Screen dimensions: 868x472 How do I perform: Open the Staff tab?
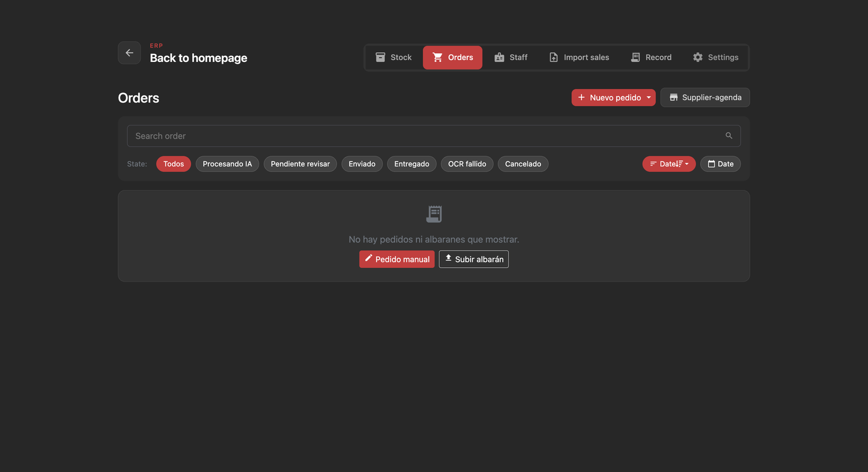pos(511,57)
